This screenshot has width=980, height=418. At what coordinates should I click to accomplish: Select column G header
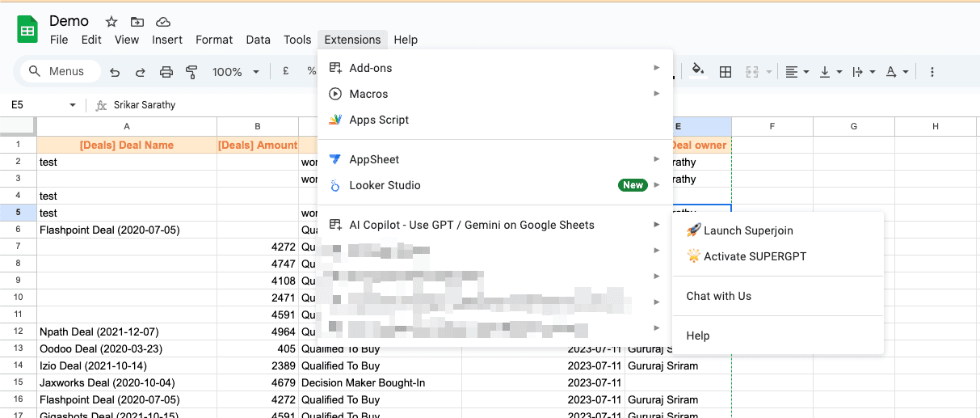(854, 126)
